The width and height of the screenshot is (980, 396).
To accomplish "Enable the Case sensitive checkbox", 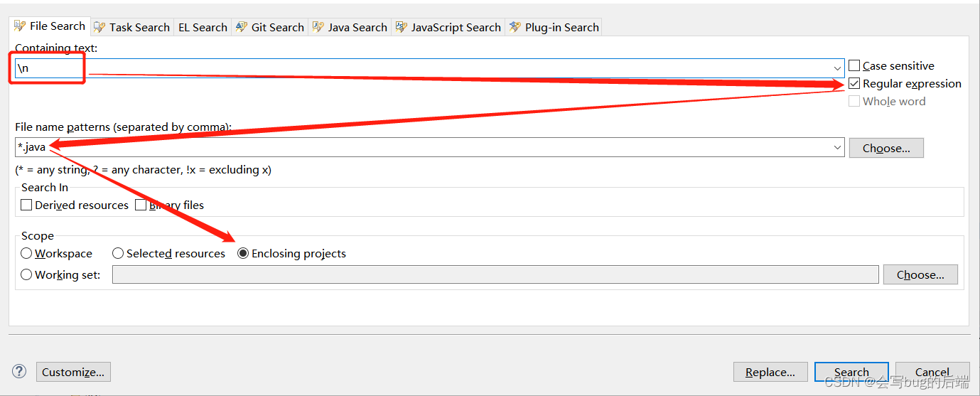I will pyautogui.click(x=854, y=65).
